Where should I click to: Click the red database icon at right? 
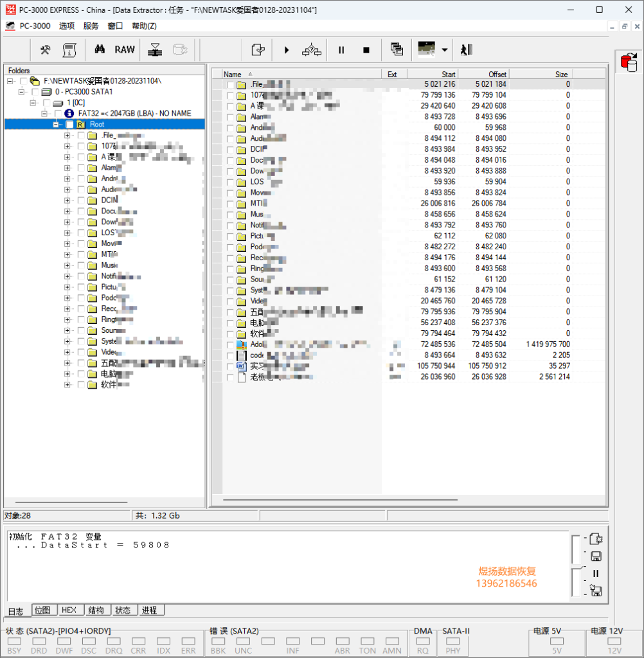629,62
